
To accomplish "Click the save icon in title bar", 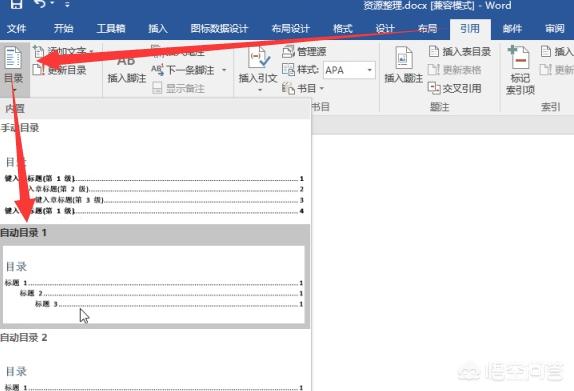I will point(16,4).
